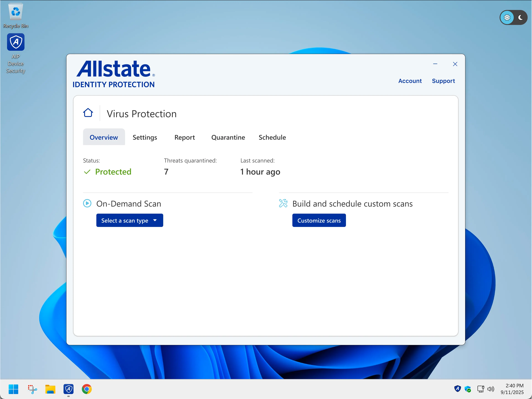Click the Customize scans button
This screenshot has height=399, width=532.
coord(319,220)
